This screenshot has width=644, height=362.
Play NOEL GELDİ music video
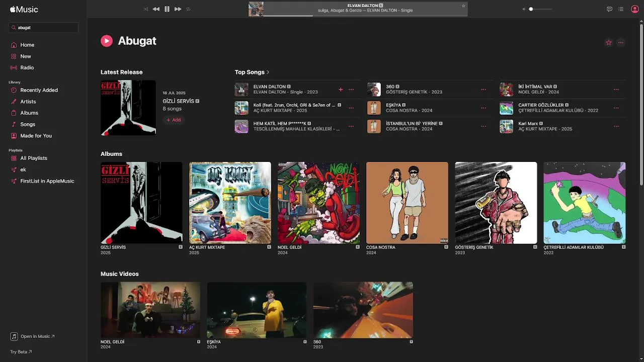click(150, 310)
